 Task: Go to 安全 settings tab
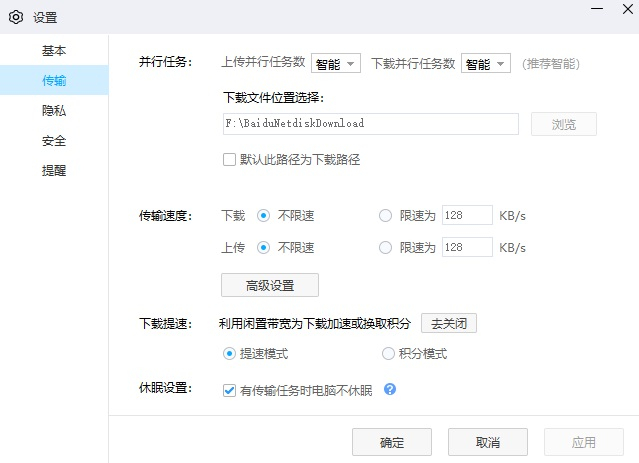click(54, 140)
